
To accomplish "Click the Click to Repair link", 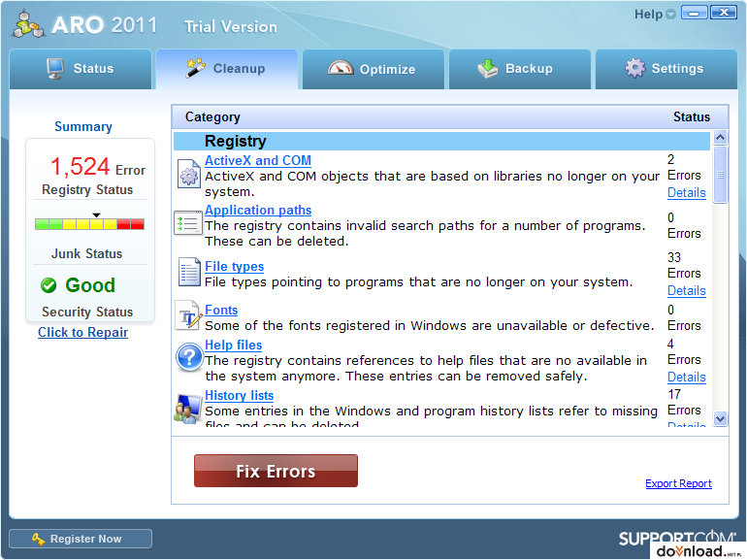I will pos(82,332).
